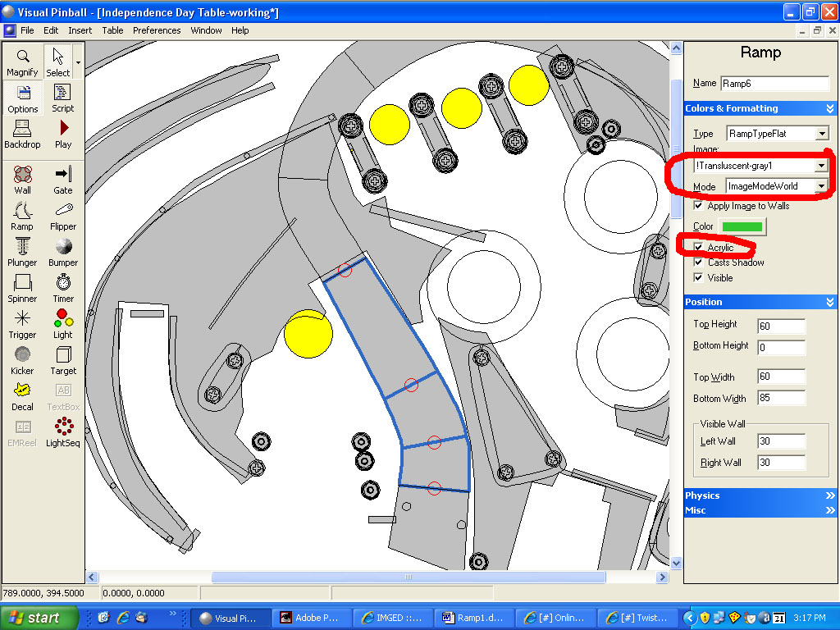The width and height of the screenshot is (840, 630).
Task: Click the Windows start button
Action: [x=39, y=618]
